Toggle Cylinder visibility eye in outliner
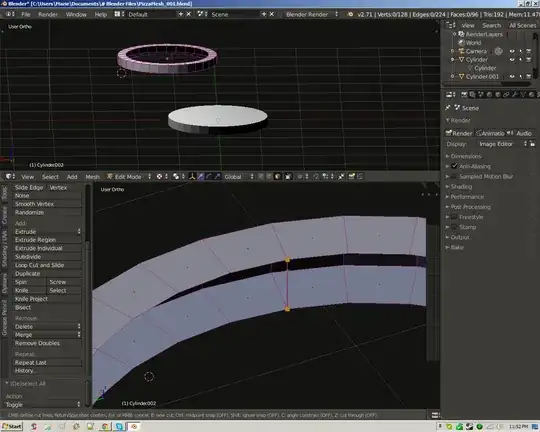 (512, 60)
